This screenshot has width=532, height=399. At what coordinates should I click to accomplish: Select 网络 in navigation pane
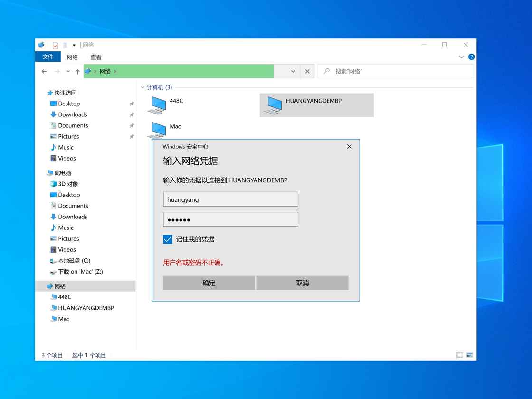pyautogui.click(x=85, y=286)
